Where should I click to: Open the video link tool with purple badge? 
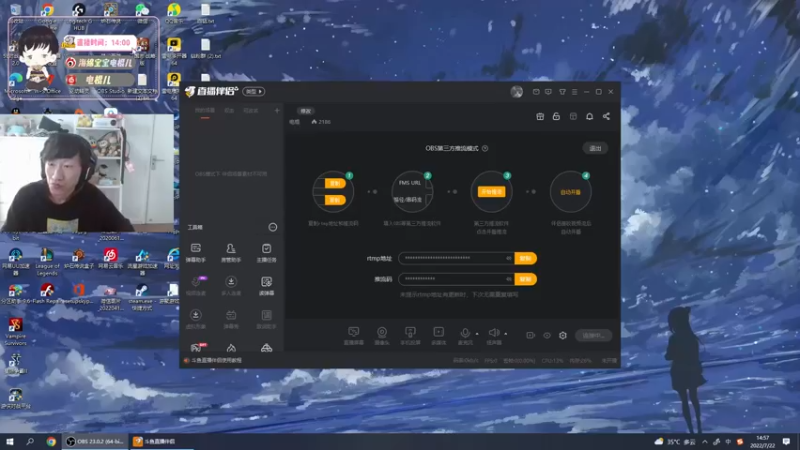196,286
